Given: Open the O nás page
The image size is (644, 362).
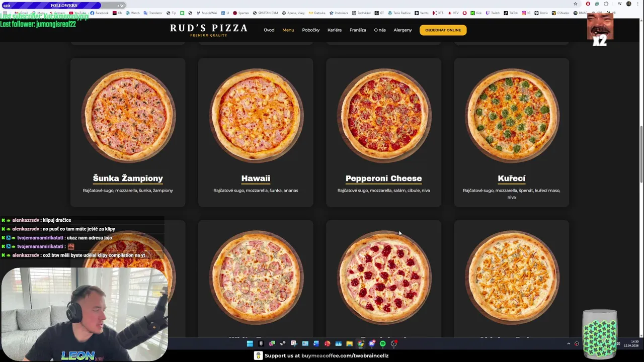Looking at the screenshot, I should point(380,30).
